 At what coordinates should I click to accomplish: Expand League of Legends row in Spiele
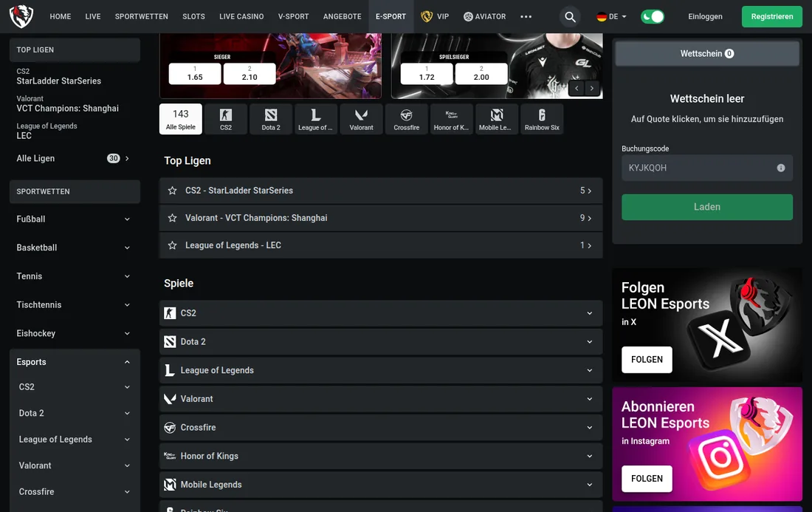[381, 370]
